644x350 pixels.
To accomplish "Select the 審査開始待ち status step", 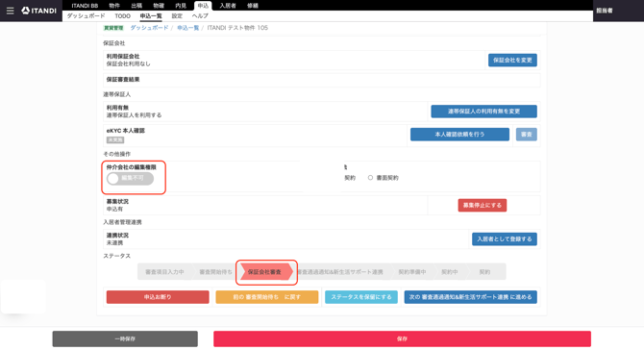I will point(215,272).
